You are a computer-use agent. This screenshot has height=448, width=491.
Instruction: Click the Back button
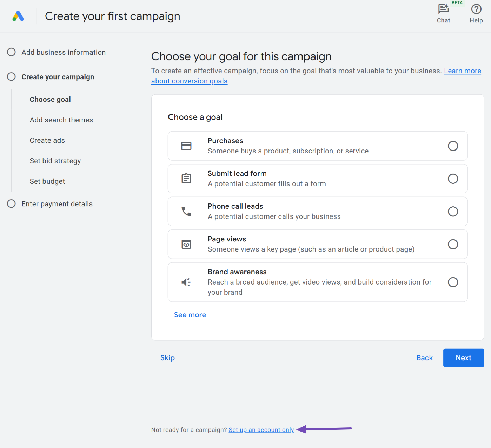click(x=424, y=358)
